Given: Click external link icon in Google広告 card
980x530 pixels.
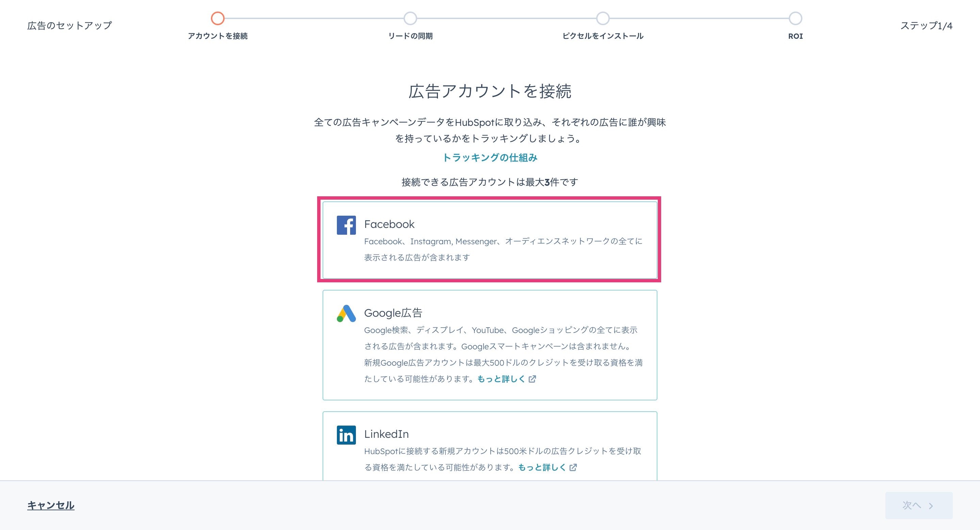Looking at the screenshot, I should [532, 379].
